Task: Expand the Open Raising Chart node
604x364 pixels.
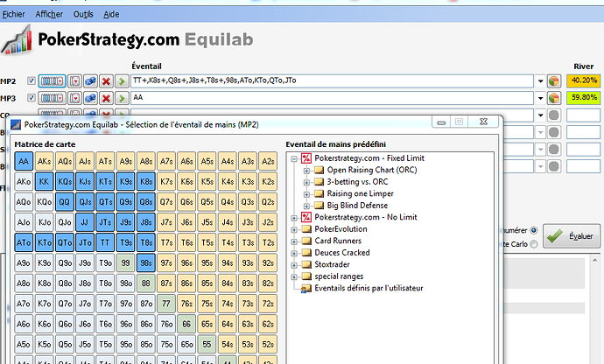Action: (x=306, y=171)
